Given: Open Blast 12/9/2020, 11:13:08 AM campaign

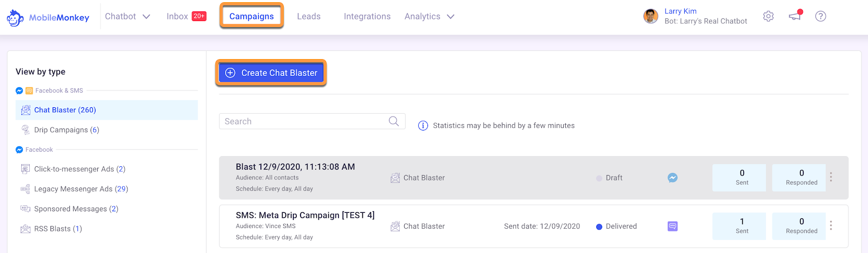Looking at the screenshot, I should pyautogui.click(x=296, y=167).
